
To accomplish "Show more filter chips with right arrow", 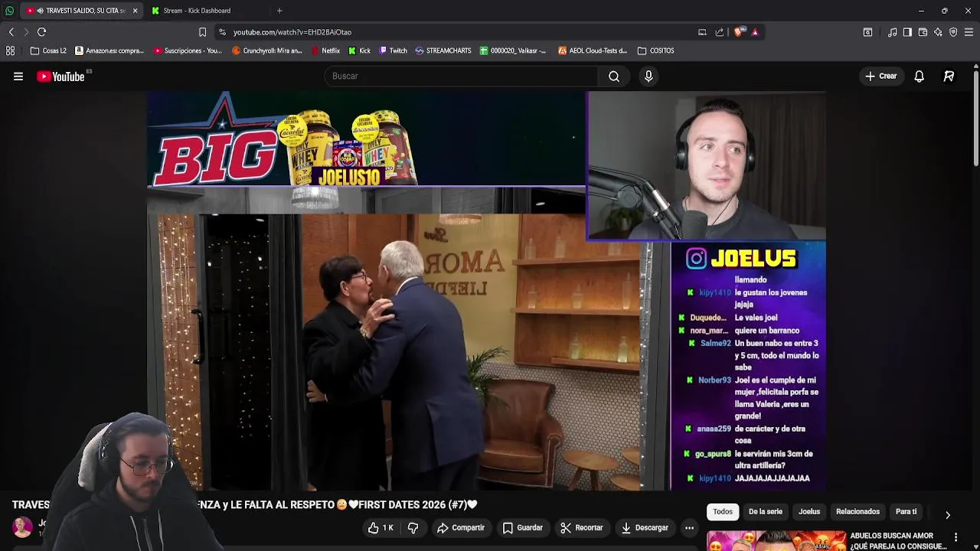I will tap(948, 515).
